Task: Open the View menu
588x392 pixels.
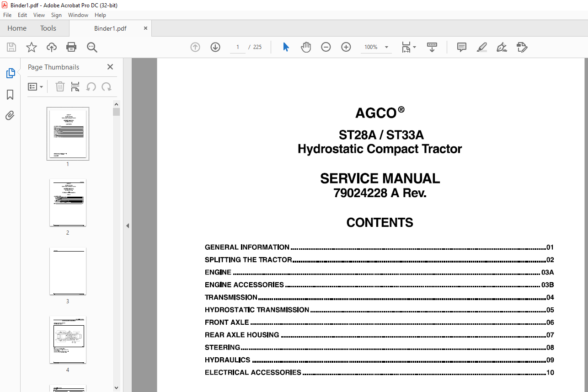Action: tap(39, 15)
